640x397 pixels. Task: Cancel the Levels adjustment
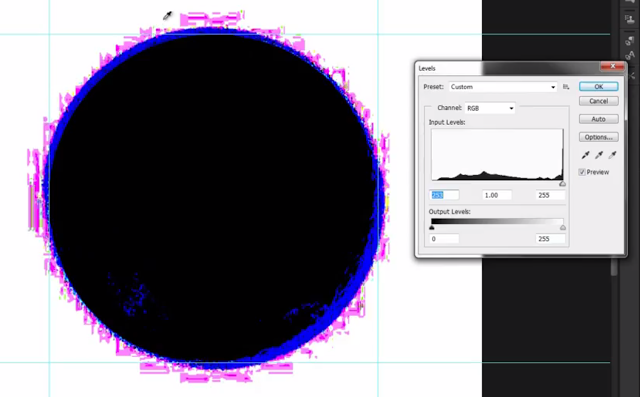tap(598, 101)
